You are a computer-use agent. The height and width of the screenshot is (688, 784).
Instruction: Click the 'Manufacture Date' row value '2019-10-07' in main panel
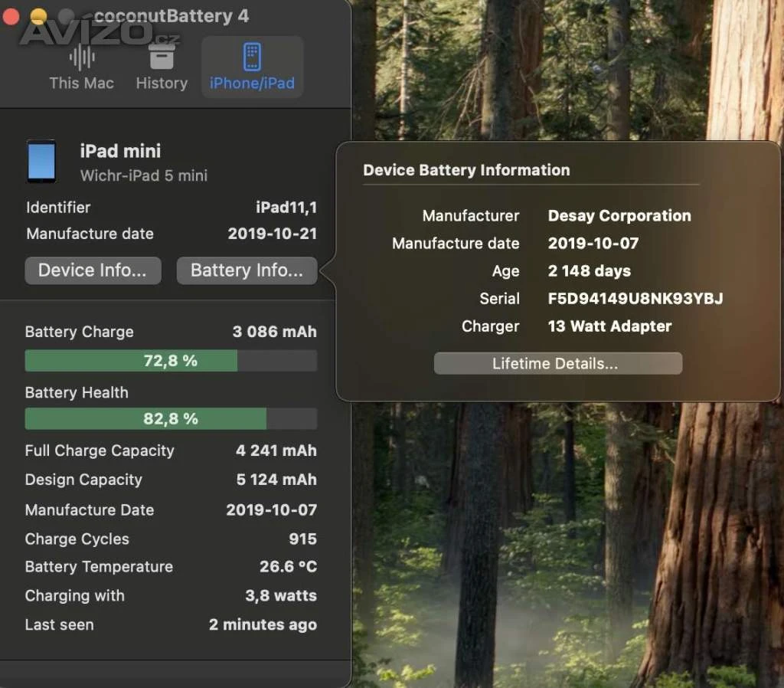[x=272, y=509]
